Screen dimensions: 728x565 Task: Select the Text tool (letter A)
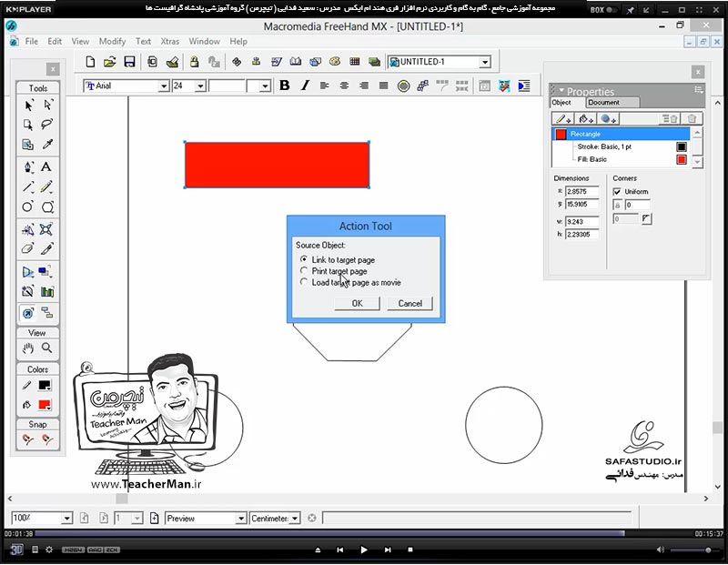46,166
